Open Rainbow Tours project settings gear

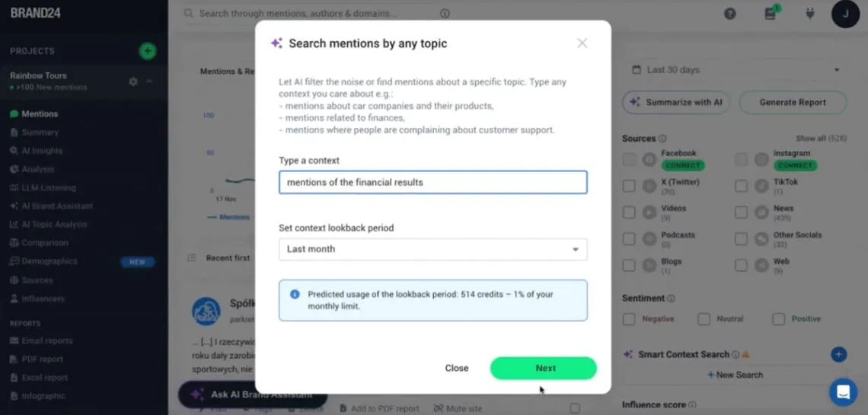[133, 81]
